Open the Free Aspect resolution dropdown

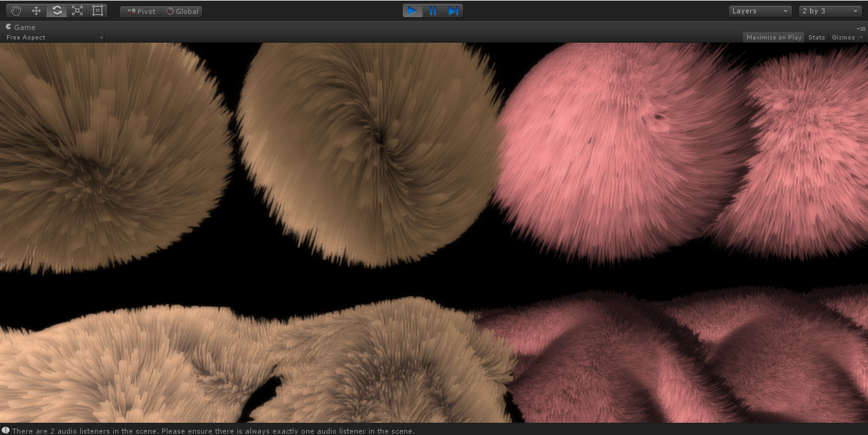point(54,37)
